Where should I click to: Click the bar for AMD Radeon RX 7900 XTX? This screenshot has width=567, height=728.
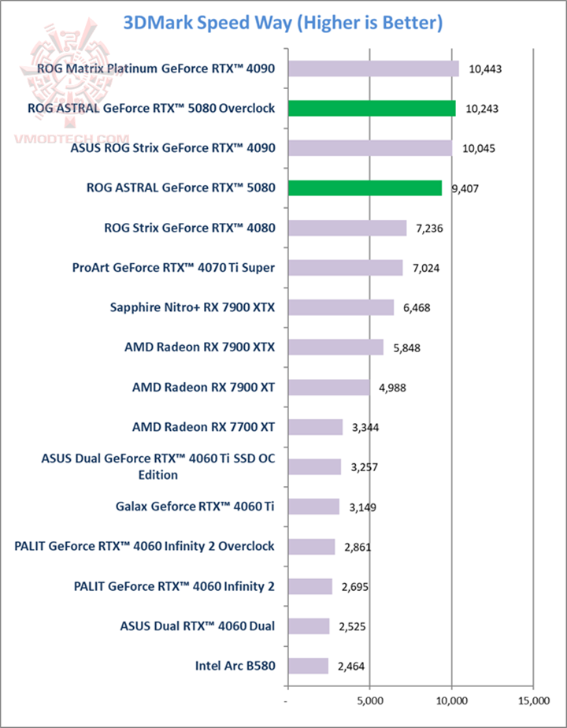336,347
